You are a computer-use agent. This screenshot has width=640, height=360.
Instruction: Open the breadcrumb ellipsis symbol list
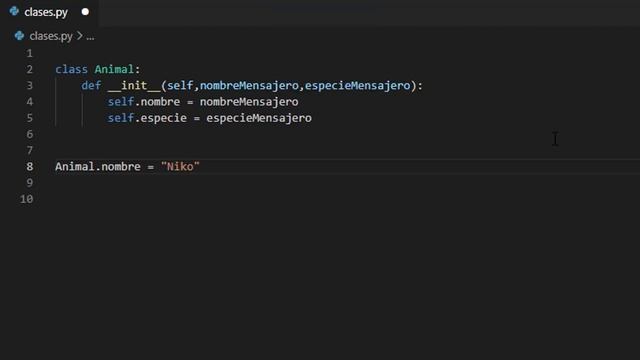90,37
